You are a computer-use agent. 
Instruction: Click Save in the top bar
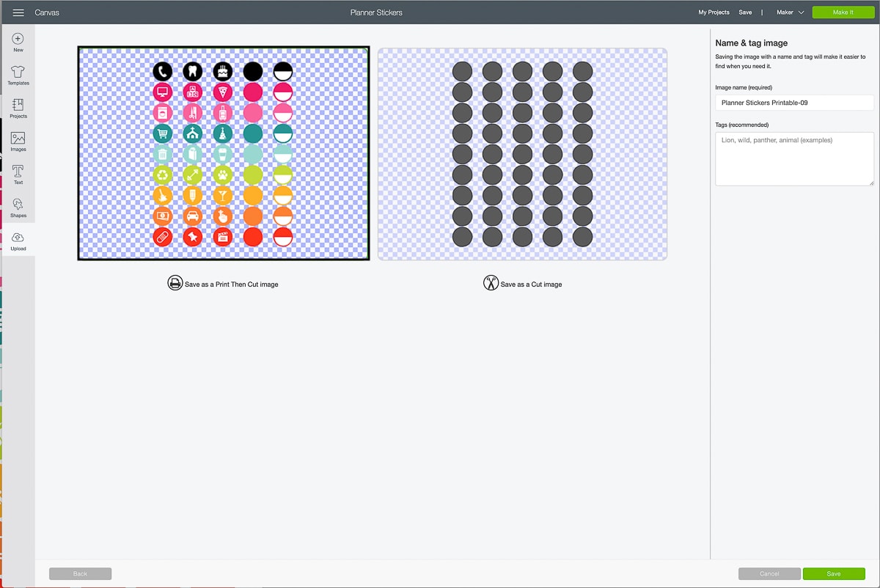745,12
